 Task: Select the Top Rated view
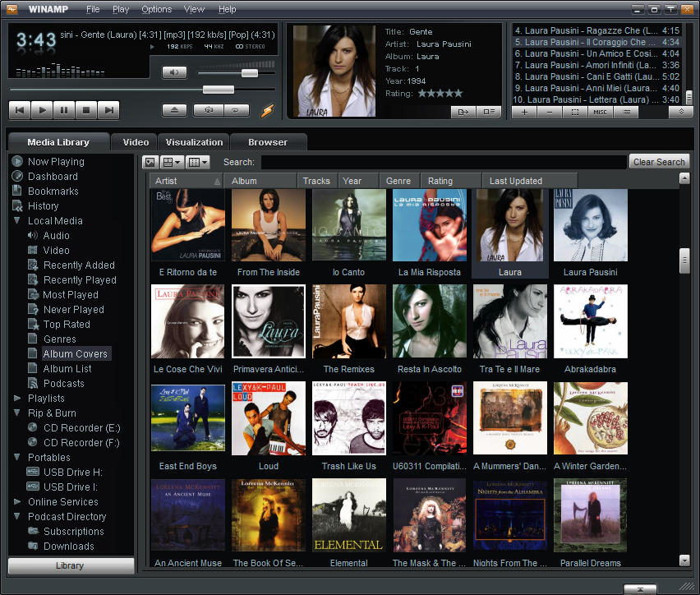point(67,325)
